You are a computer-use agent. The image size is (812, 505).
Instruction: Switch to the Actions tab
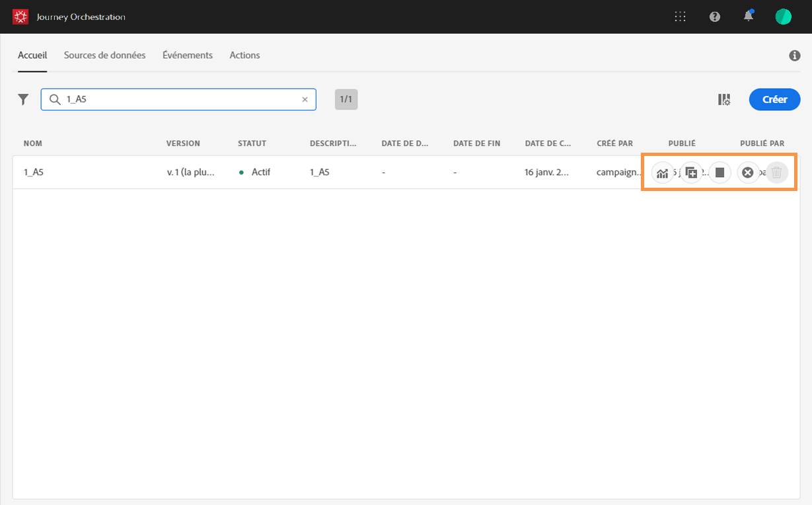[244, 56]
